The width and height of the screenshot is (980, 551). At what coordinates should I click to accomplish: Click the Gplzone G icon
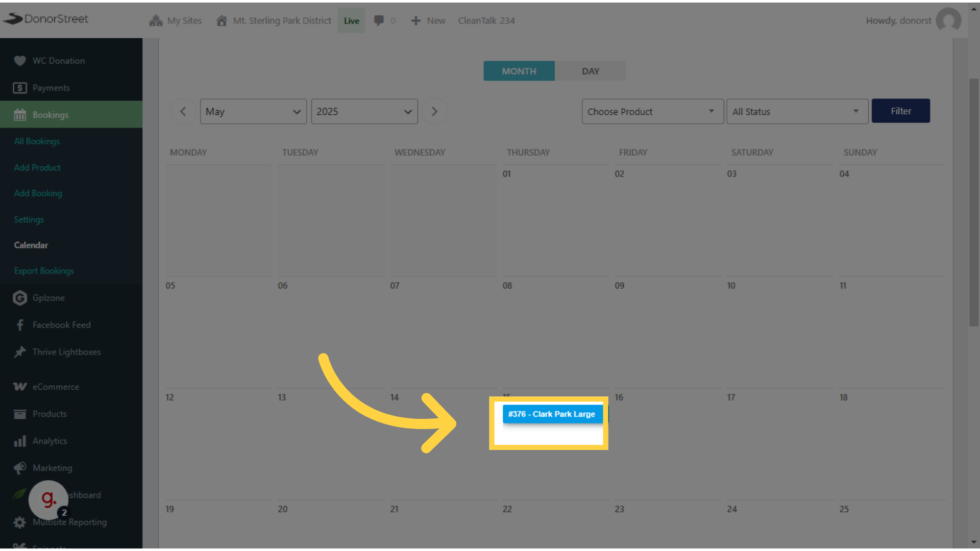20,298
